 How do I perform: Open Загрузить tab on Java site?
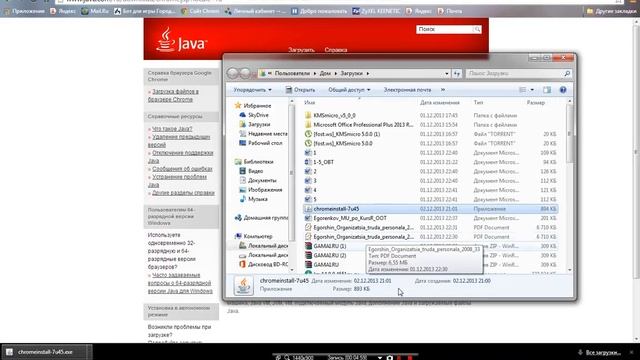click(301, 50)
